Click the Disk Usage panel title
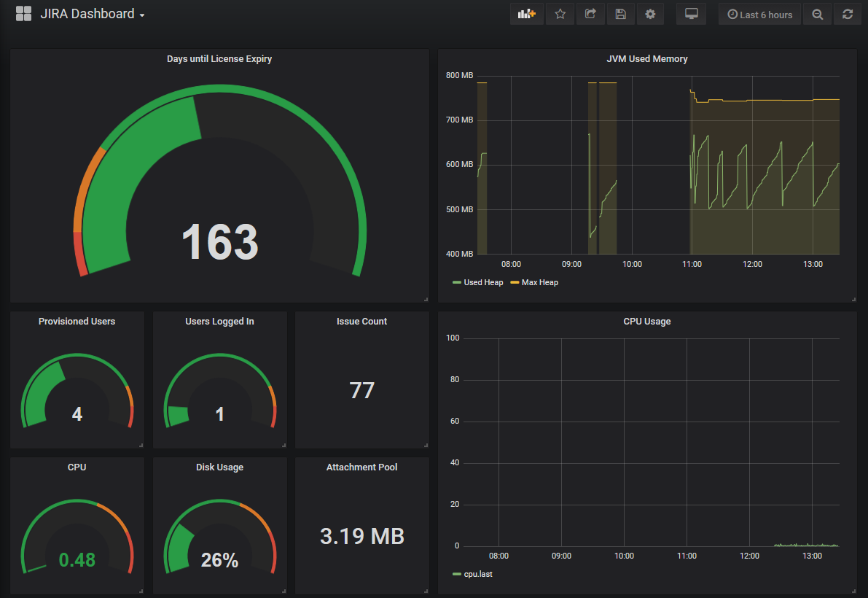This screenshot has width=868, height=598. point(219,467)
